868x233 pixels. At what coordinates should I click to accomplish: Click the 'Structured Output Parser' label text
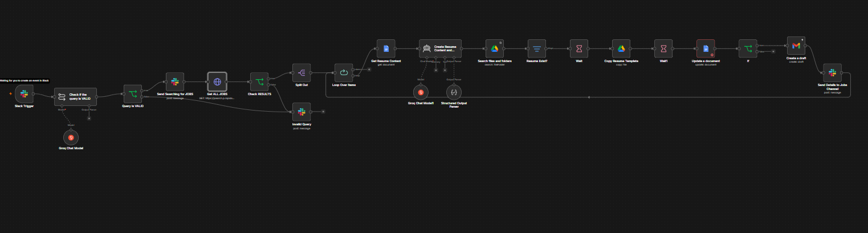(454, 104)
